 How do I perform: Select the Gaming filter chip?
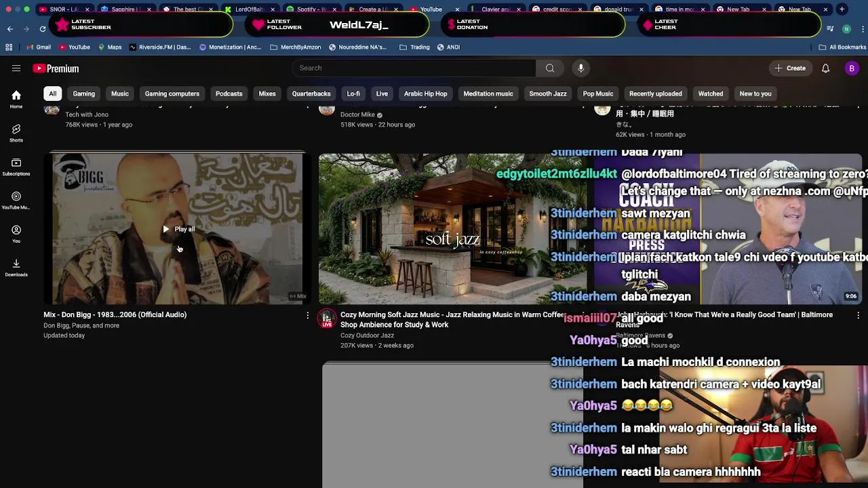[84, 94]
